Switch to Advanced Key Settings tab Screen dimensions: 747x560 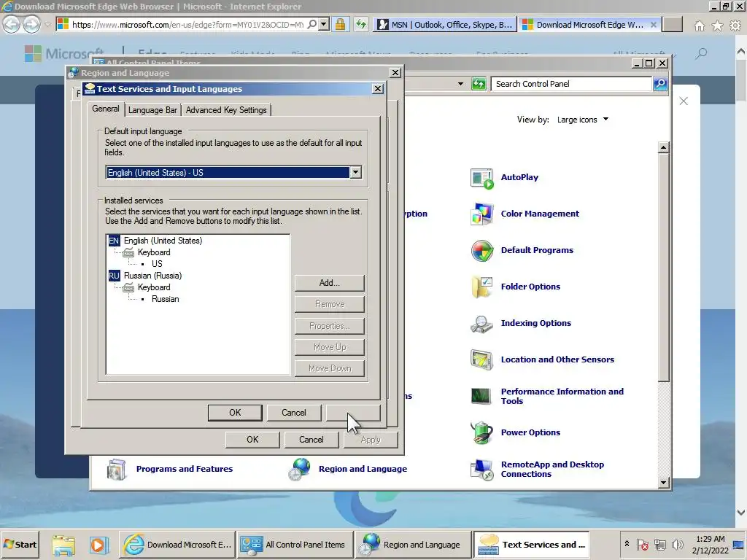pos(226,110)
